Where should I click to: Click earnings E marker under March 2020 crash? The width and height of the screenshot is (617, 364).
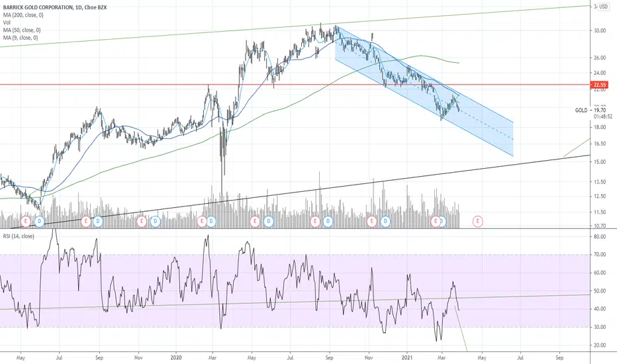point(202,222)
